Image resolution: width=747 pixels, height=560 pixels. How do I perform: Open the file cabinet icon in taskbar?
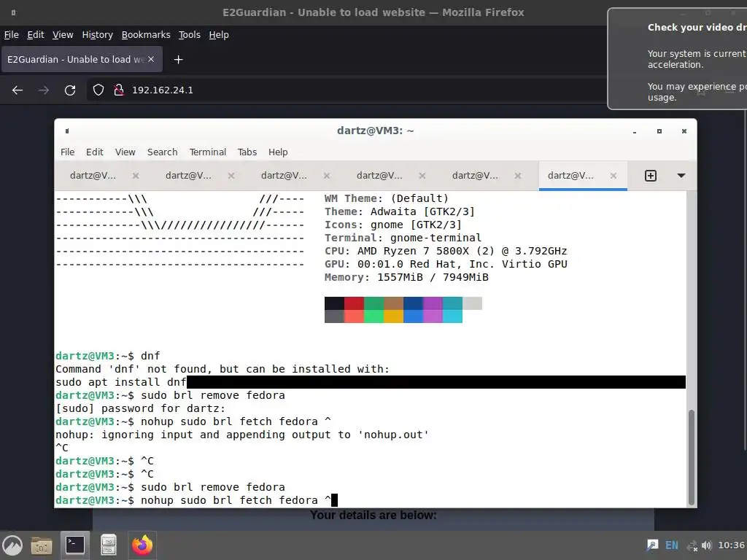point(109,545)
